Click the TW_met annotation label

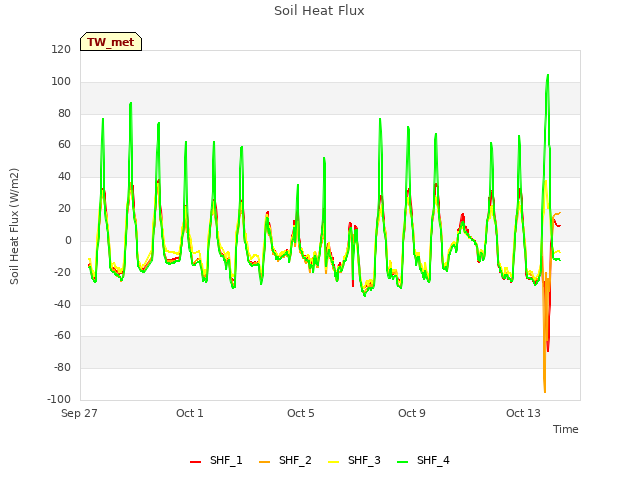[x=111, y=42]
